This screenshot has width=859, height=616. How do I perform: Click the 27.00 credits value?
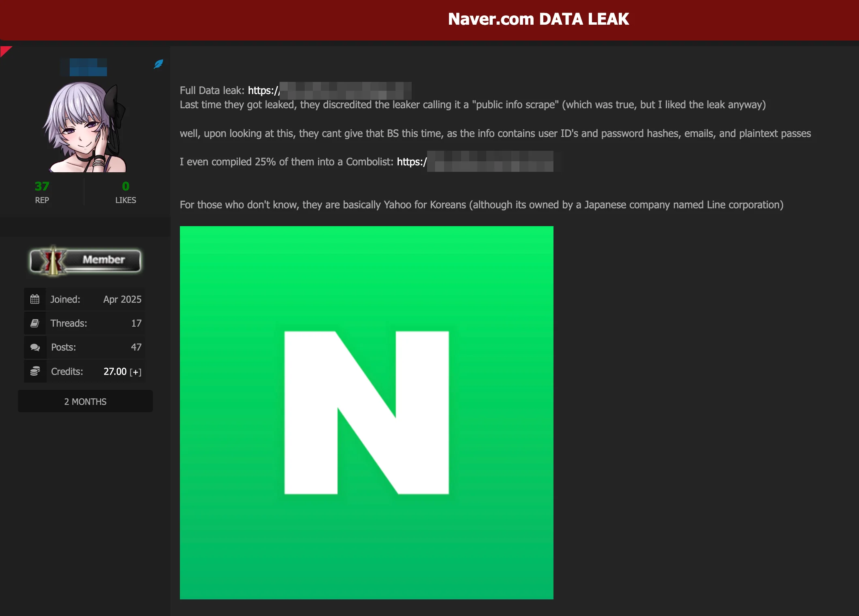click(x=115, y=372)
